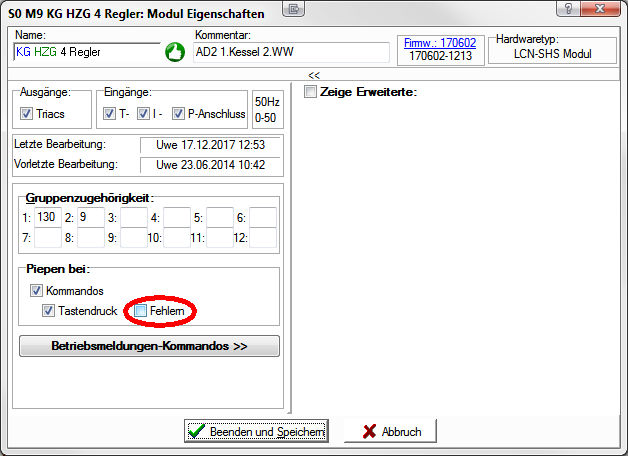Screen dimensions: 628x456
Task: Collapse the panel using the << bar
Action: coord(313,75)
